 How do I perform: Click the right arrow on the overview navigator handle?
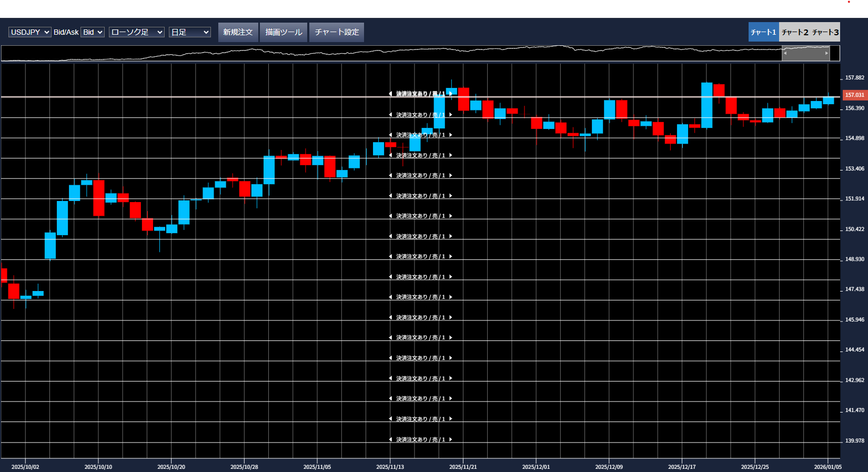(826, 53)
